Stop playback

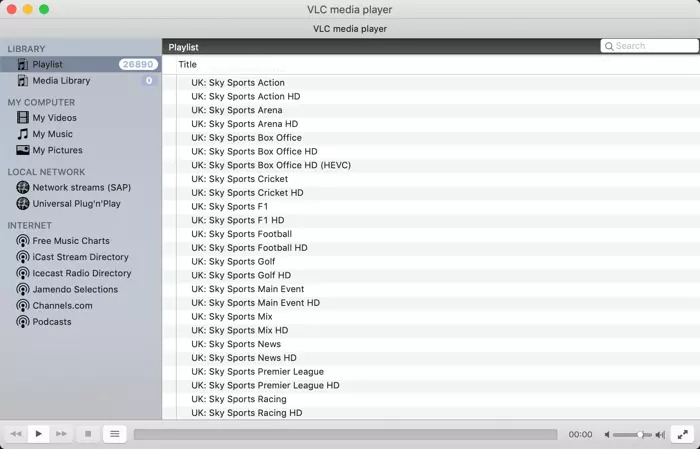click(88, 434)
